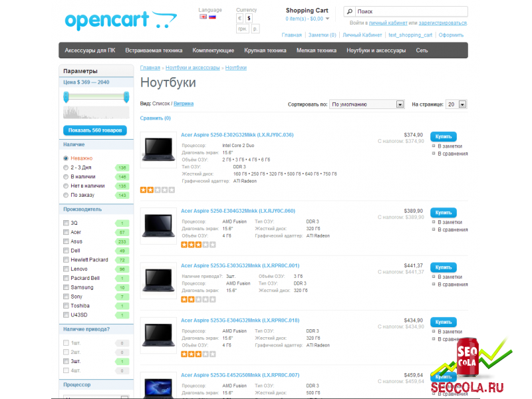The image size is (532, 399).
Task: Select the Неважно availability option
Action: (66, 158)
